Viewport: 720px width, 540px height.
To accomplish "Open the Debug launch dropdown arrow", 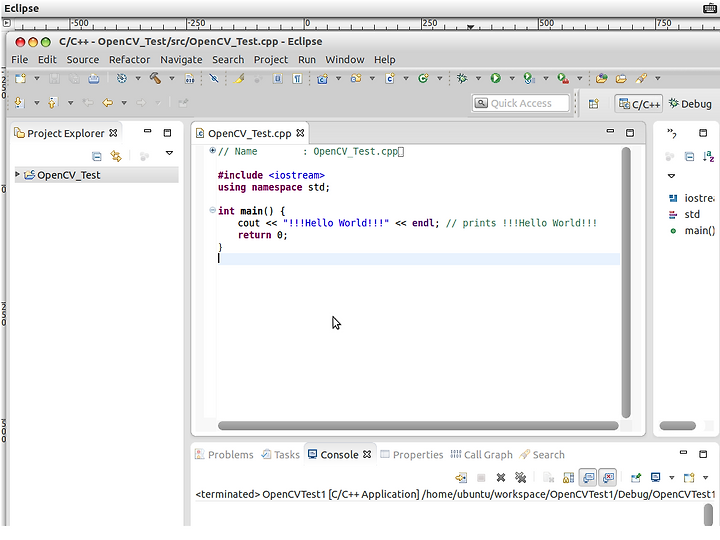I will click(478, 79).
